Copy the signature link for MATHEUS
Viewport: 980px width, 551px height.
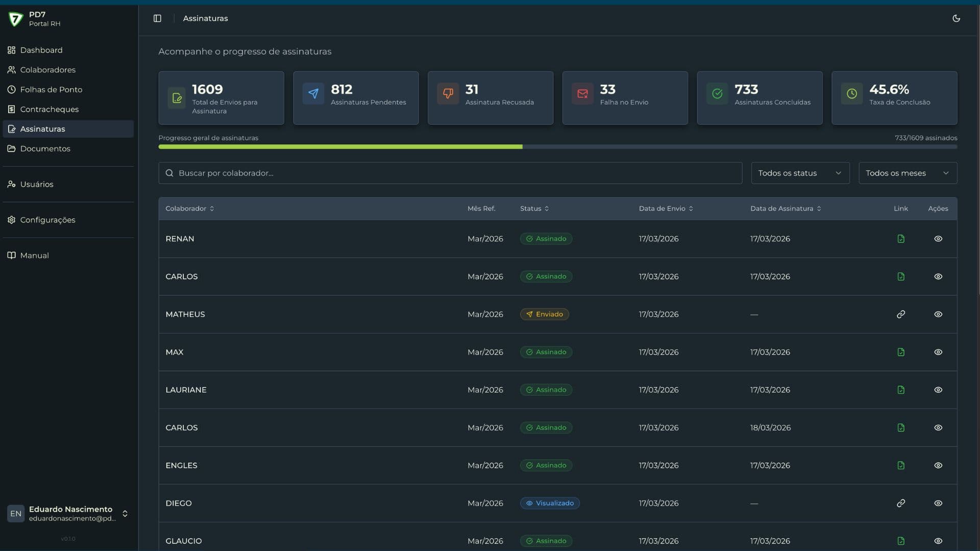900,314
